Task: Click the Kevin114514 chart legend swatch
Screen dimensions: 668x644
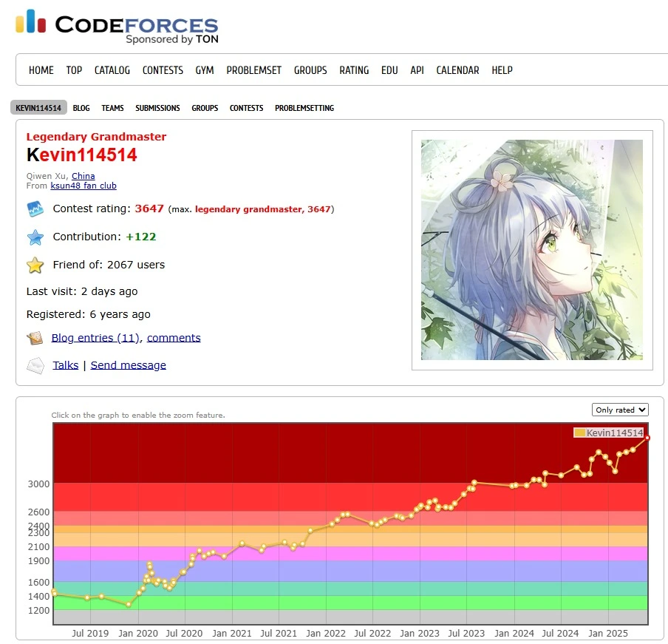Action: pos(579,433)
